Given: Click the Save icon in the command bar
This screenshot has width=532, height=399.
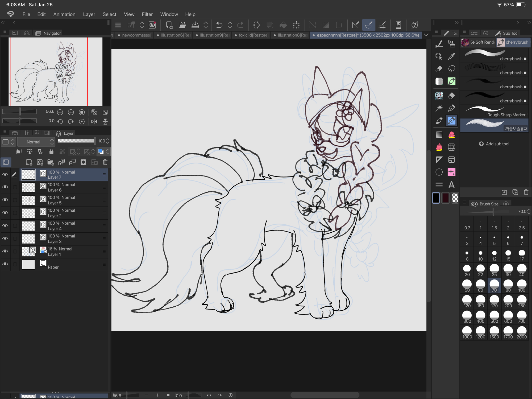Looking at the screenshot, I should tap(195, 25).
